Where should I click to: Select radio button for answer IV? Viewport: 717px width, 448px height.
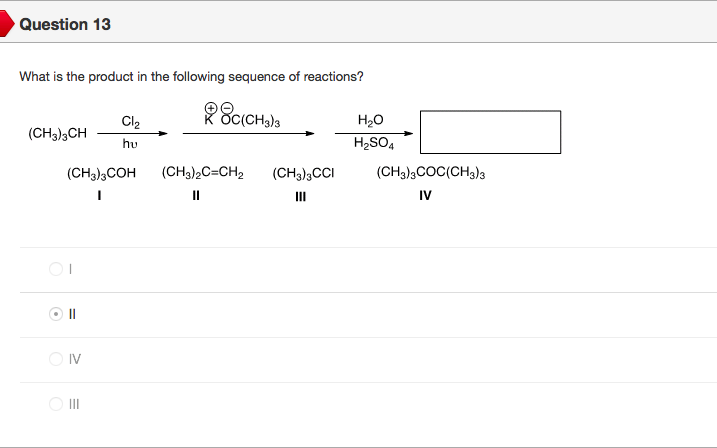pyautogui.click(x=55, y=359)
